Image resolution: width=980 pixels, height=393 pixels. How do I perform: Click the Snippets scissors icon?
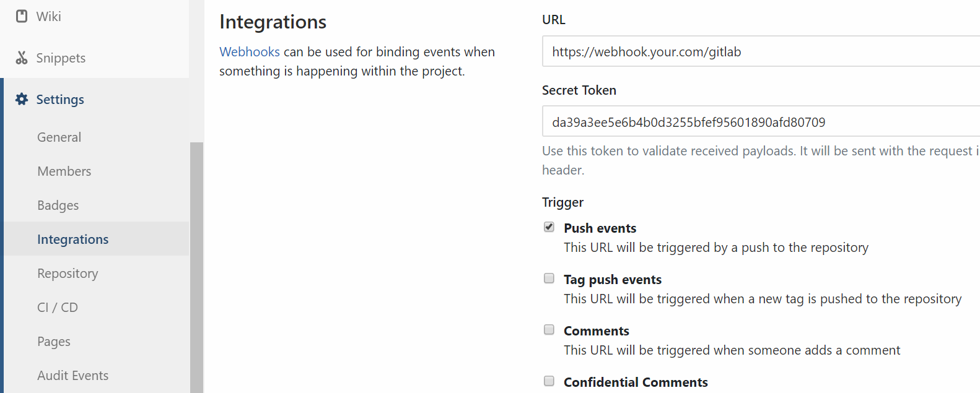pyautogui.click(x=22, y=58)
